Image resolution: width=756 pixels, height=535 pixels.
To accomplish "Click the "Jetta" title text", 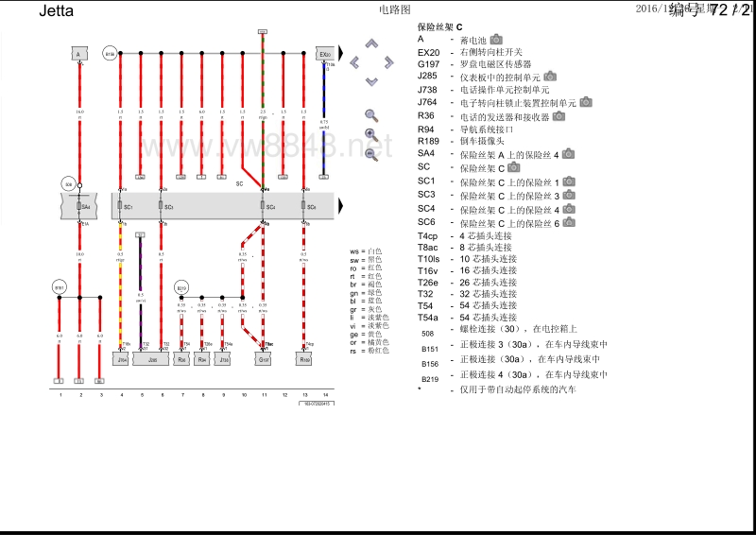I will pos(57,10).
